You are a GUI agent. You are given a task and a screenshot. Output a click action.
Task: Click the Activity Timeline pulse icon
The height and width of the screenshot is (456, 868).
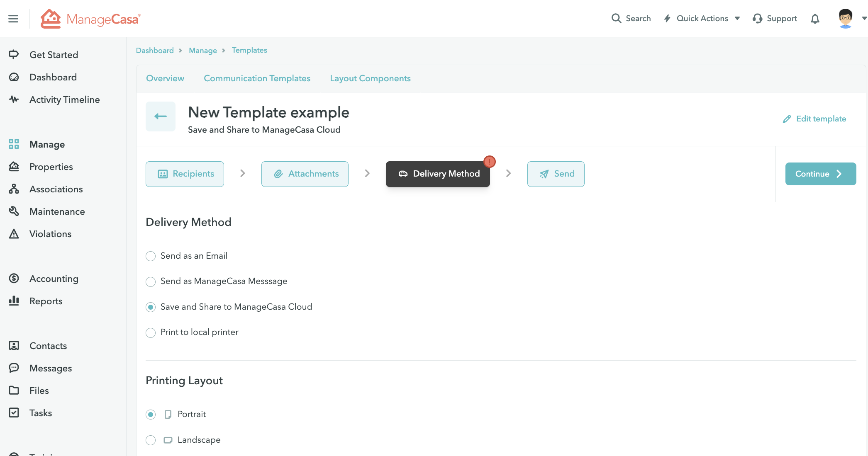click(14, 99)
